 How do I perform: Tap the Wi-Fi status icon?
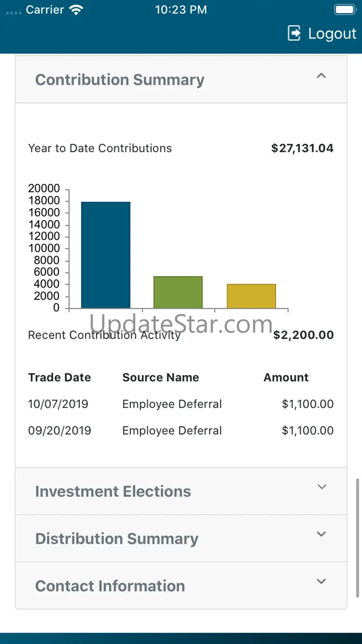point(75,10)
